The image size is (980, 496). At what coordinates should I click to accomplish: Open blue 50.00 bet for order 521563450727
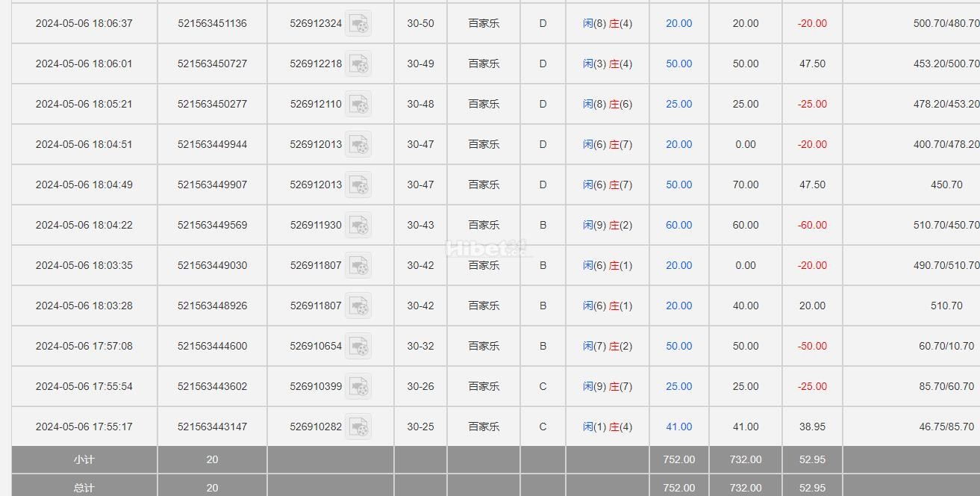click(679, 63)
